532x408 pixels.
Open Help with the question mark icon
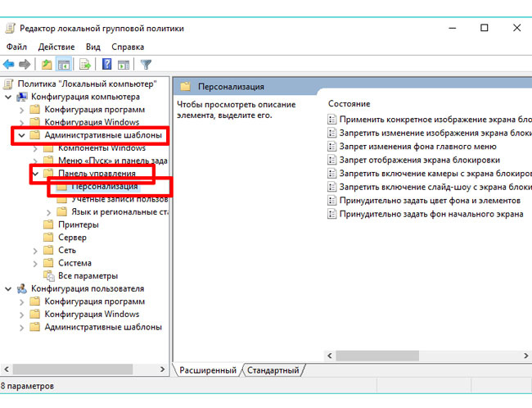point(107,64)
